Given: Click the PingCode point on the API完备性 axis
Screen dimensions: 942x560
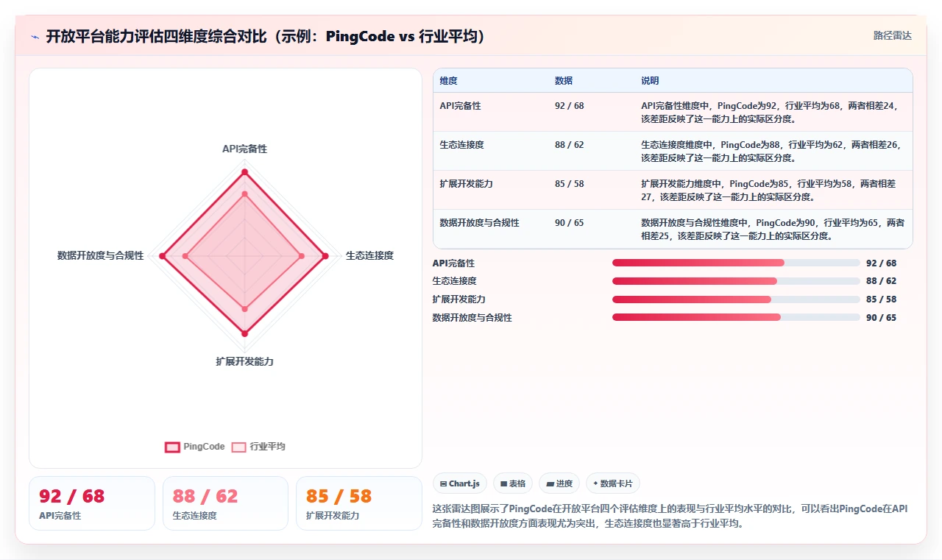Looking at the screenshot, I should point(244,172).
